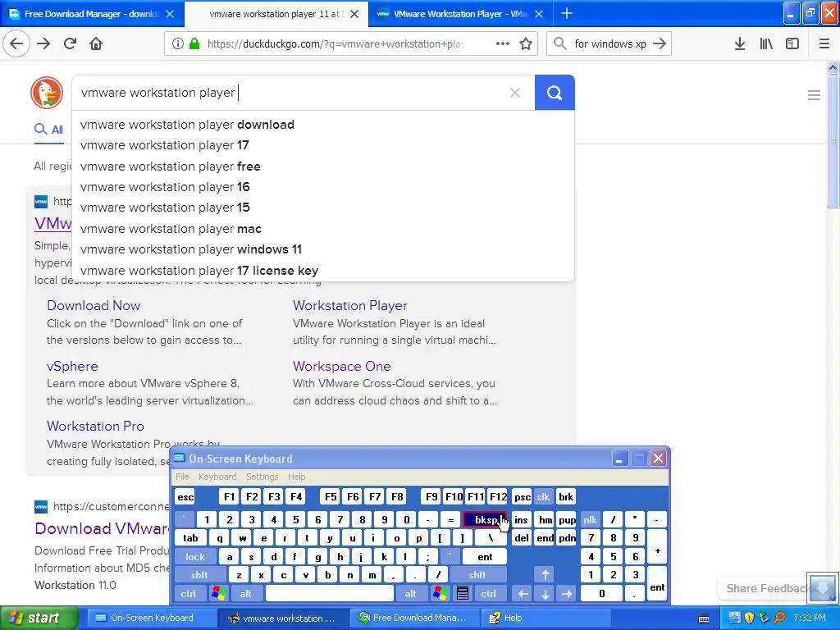Screen dimensions: 840x630
Task: Bookmark this page with the star icon
Action: click(526, 43)
